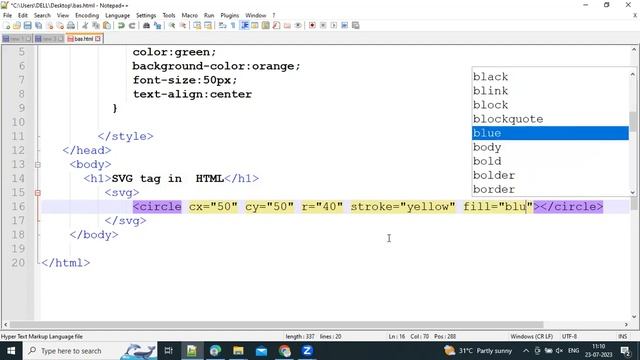Open Find with the binoculars icon
The image size is (640, 360).
click(146, 25)
